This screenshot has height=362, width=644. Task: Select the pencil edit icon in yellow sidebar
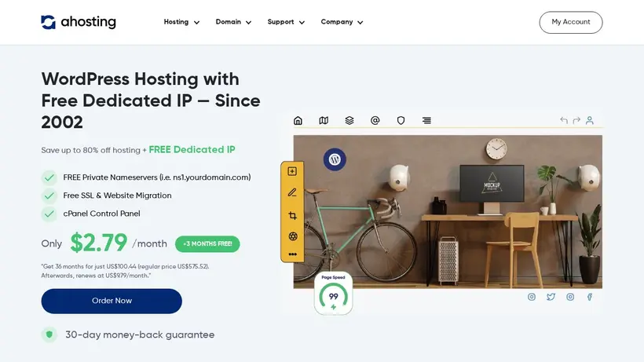pos(292,192)
